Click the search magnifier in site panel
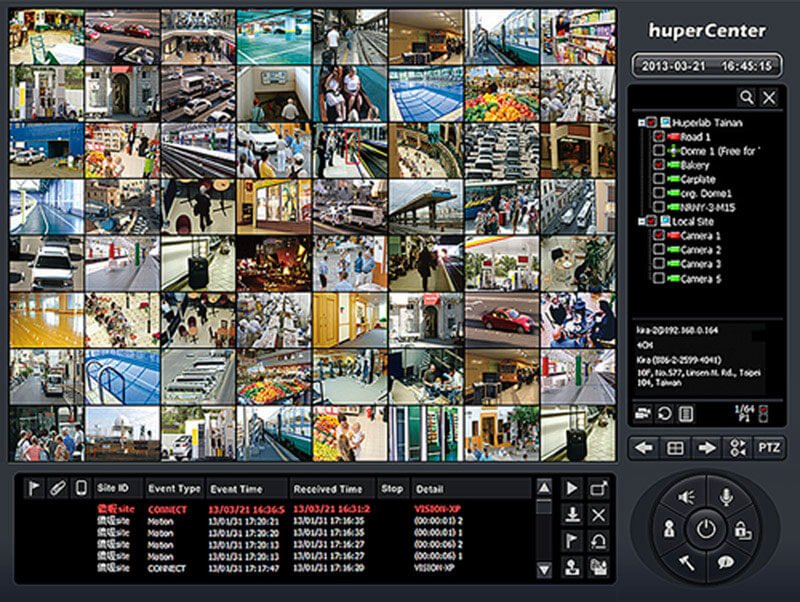Image resolution: width=800 pixels, height=602 pixels. point(746,97)
